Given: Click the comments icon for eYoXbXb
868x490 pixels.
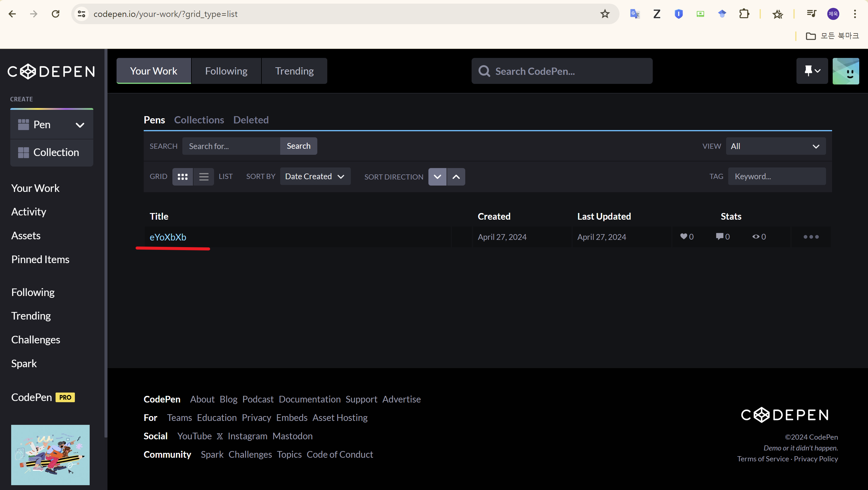Looking at the screenshot, I should (719, 237).
